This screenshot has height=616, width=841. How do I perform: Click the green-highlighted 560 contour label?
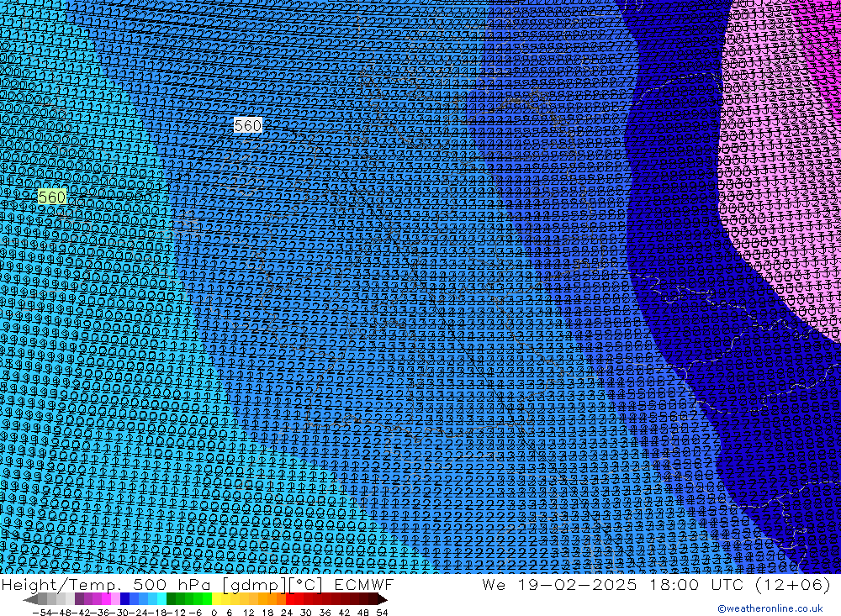click(52, 197)
